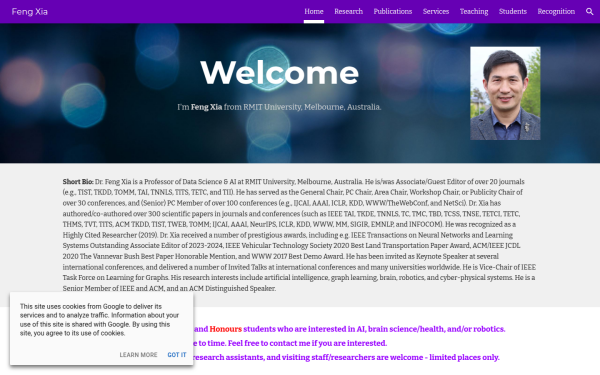Go to the Home tab
600x375 pixels.
click(x=314, y=11)
